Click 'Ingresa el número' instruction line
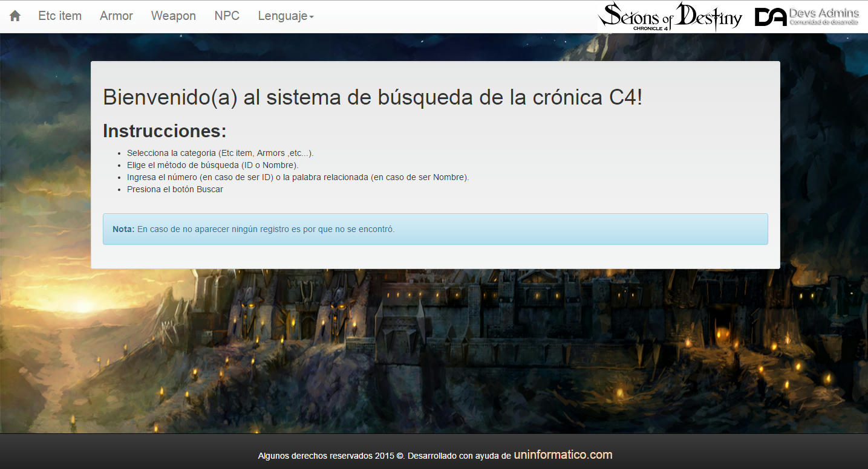 [x=298, y=177]
